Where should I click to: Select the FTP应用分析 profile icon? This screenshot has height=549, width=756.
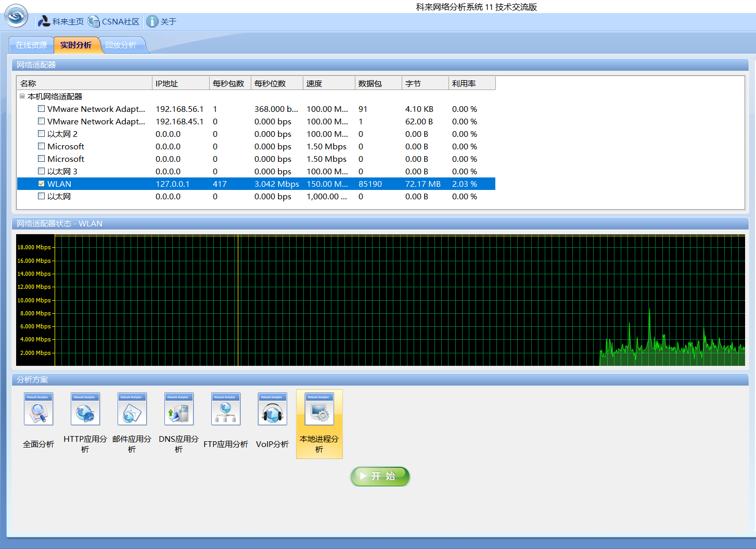click(x=226, y=409)
